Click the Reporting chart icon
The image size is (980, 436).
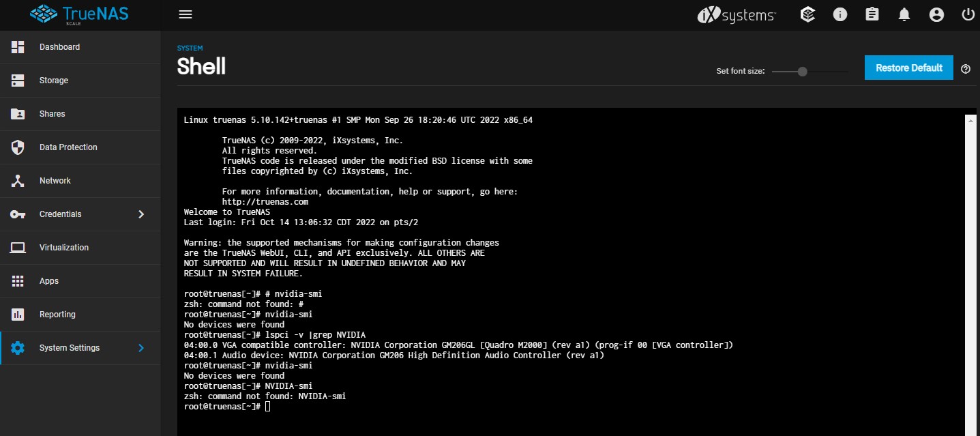pyautogui.click(x=18, y=315)
